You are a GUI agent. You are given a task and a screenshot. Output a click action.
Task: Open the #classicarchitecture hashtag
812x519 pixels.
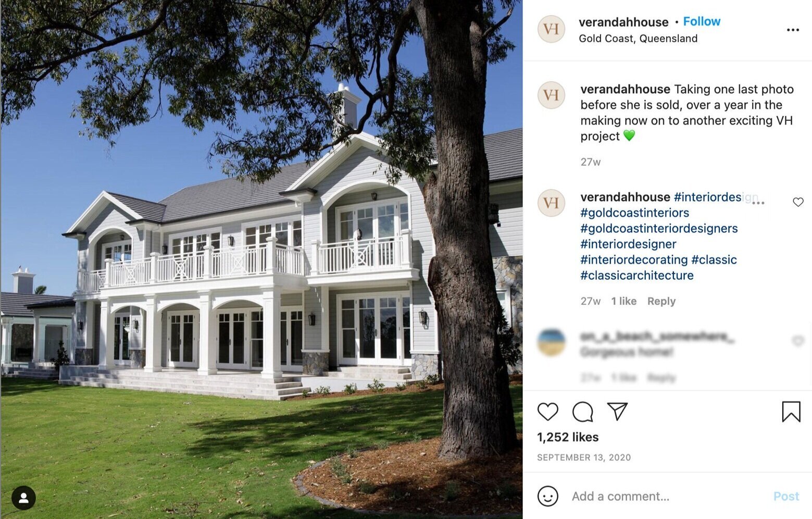pos(637,275)
